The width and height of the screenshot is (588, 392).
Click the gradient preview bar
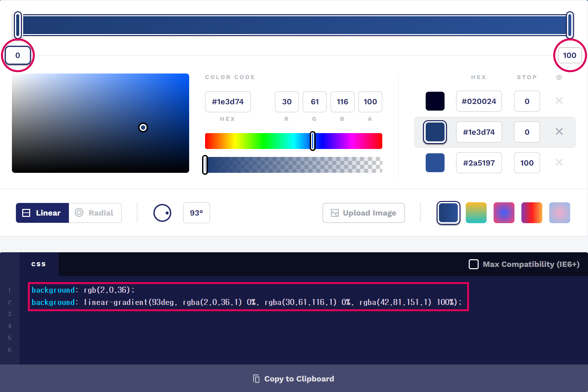(294, 25)
